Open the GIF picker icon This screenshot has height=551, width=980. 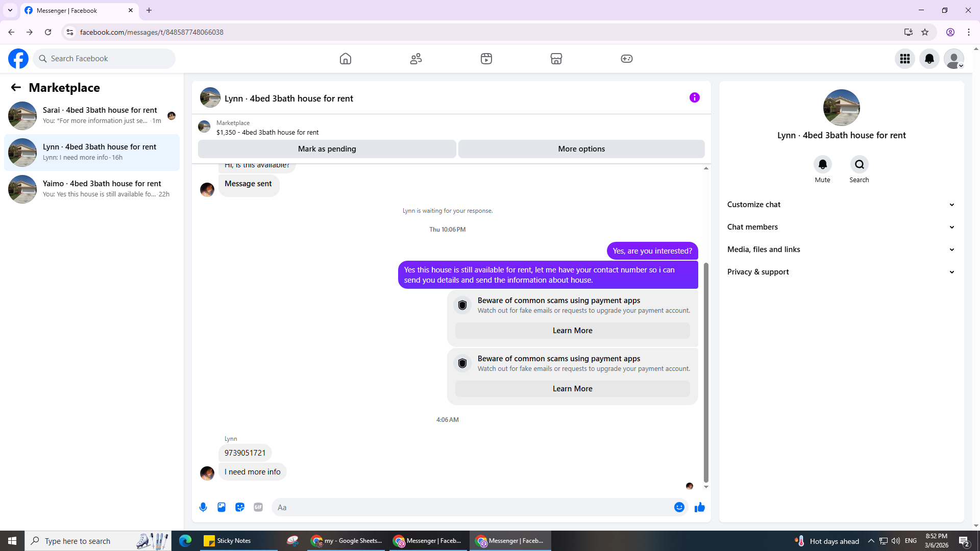tap(258, 507)
